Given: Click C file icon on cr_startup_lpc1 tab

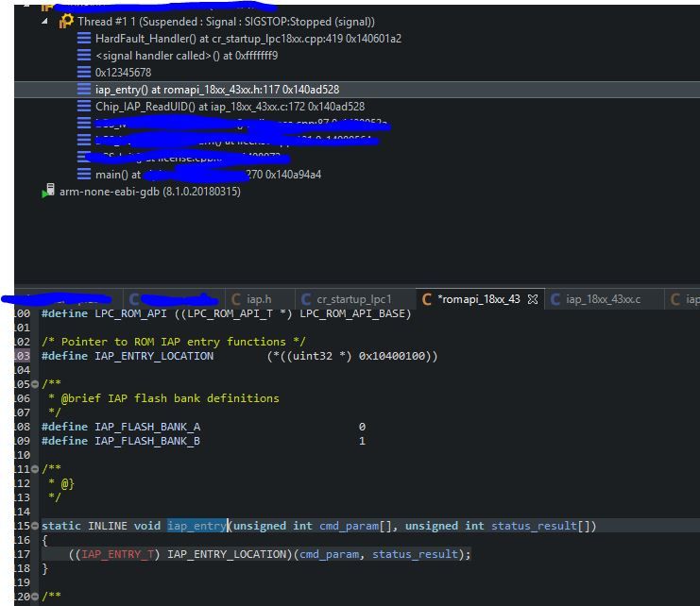Looking at the screenshot, I should point(306,299).
